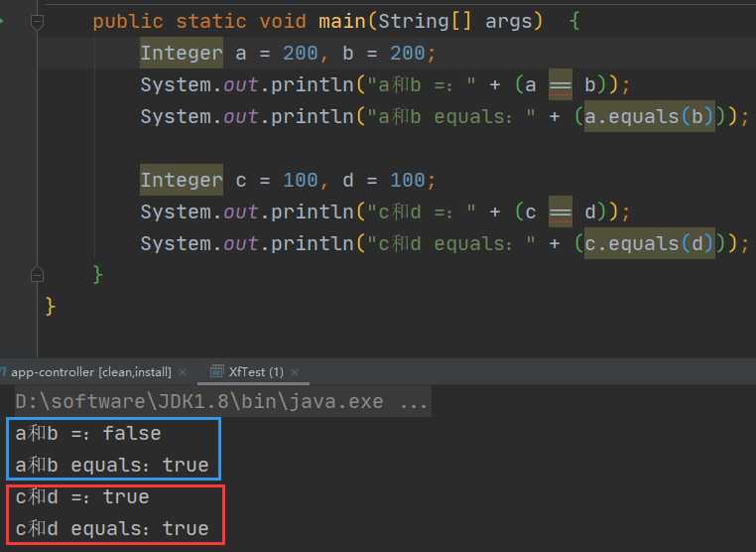Click the highlighted Integer type before variable c

coord(182,180)
